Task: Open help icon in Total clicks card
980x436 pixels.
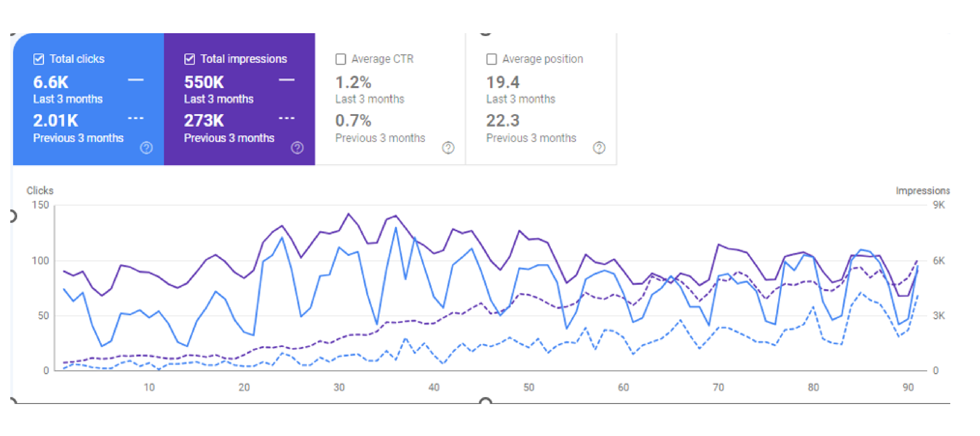Action: point(146,148)
